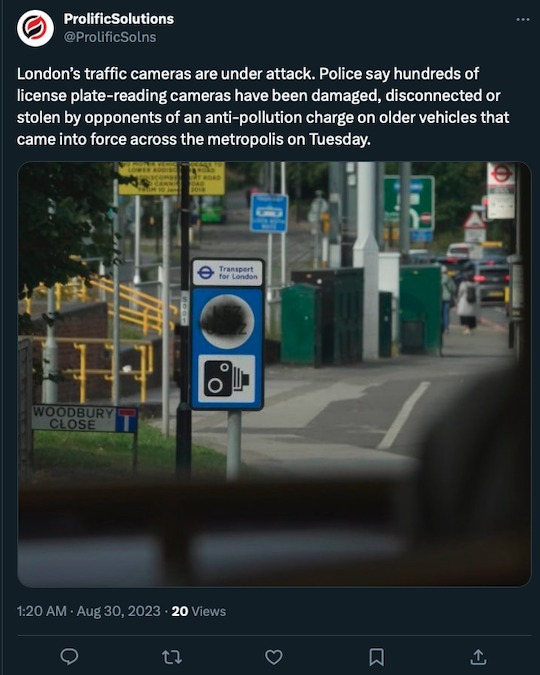The width and height of the screenshot is (540, 675).
Task: Click the speed camera symbol in the photo
Action: 227,379
